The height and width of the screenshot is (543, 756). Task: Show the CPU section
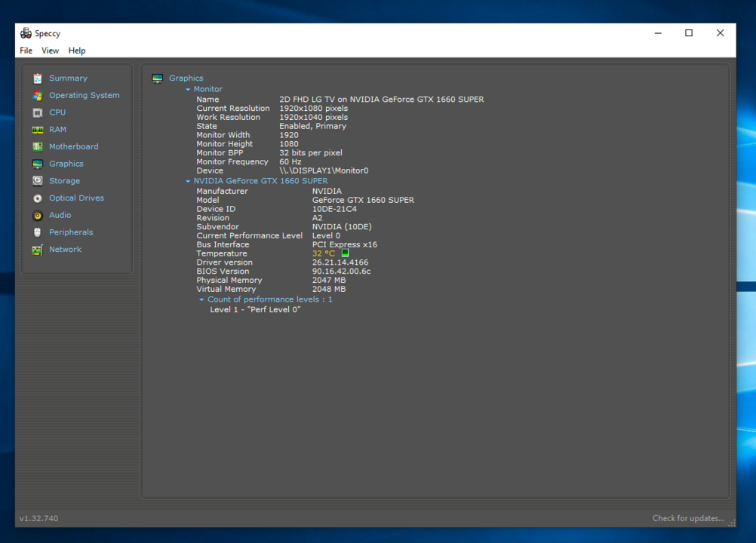pos(57,112)
